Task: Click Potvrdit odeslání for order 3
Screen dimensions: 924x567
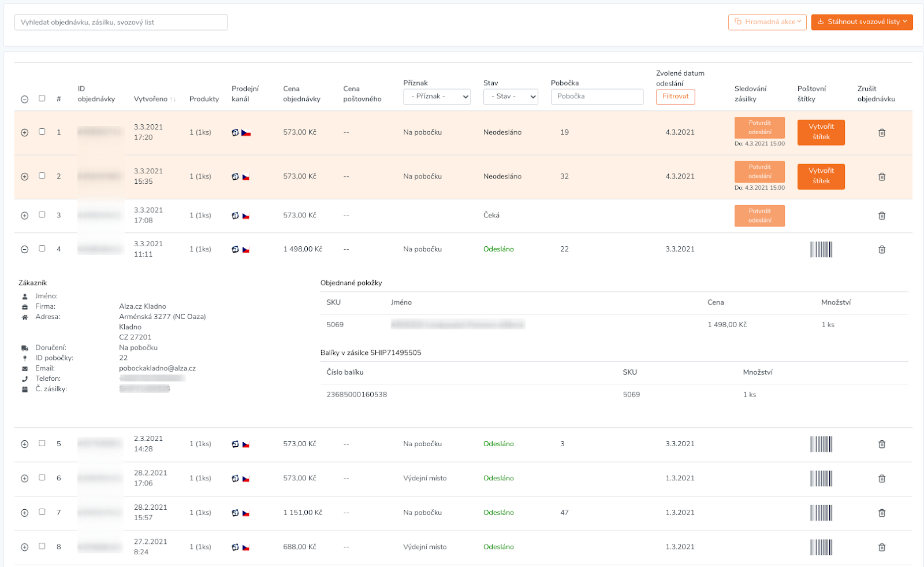Action: click(759, 216)
